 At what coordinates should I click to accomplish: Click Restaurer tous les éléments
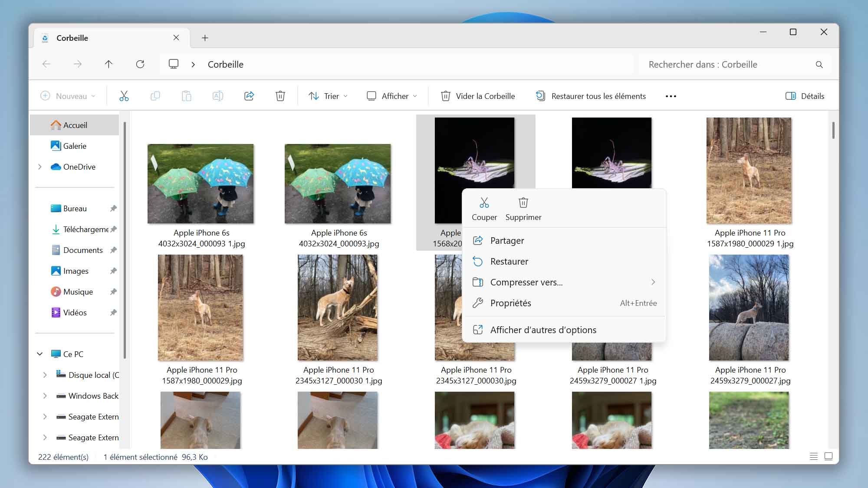(591, 96)
